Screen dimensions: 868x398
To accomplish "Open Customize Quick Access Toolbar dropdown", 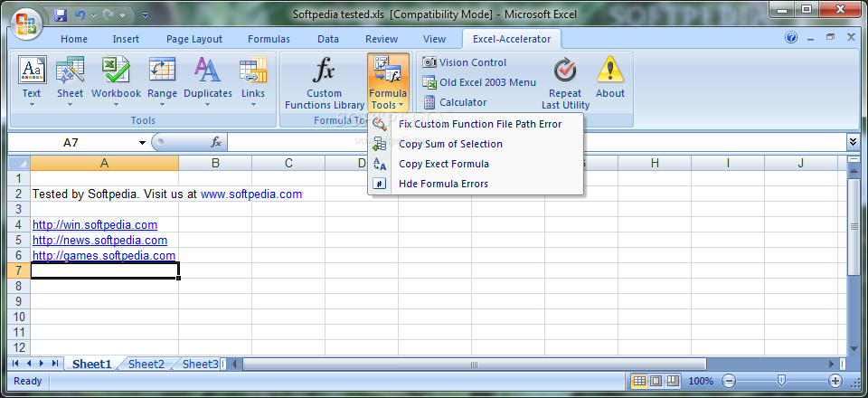I will (145, 15).
